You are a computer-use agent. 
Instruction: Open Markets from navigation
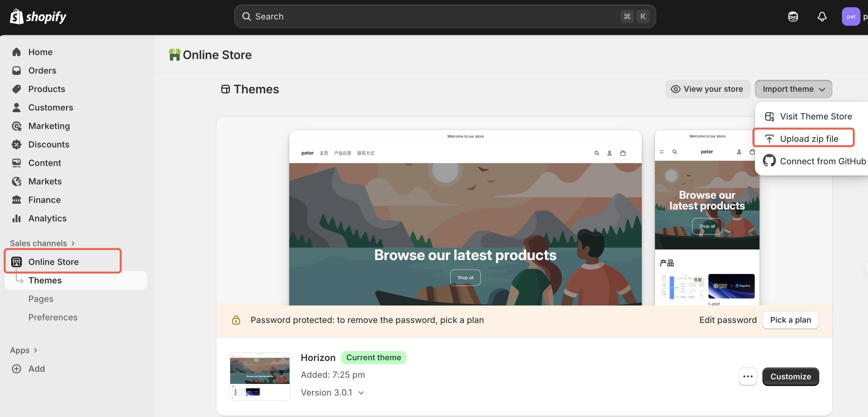[x=45, y=181]
